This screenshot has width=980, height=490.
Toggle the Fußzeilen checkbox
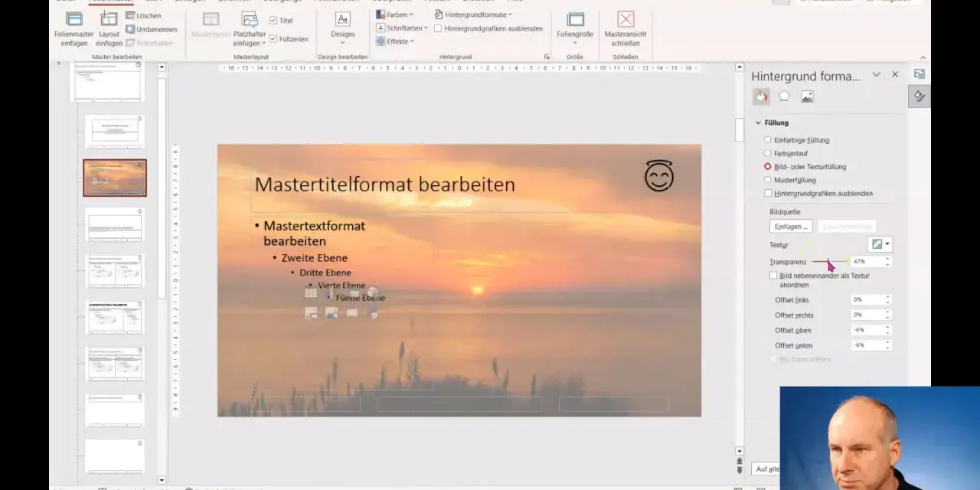click(273, 39)
